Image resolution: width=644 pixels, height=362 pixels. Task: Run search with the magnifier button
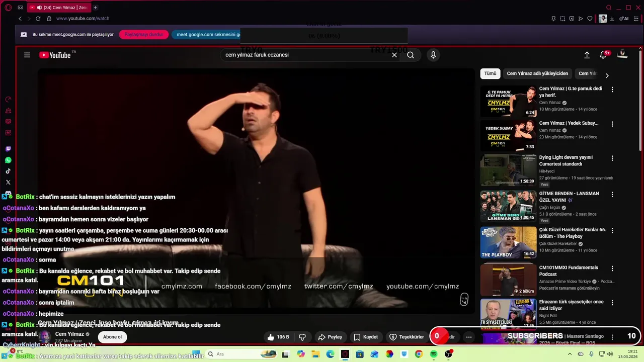point(411,55)
